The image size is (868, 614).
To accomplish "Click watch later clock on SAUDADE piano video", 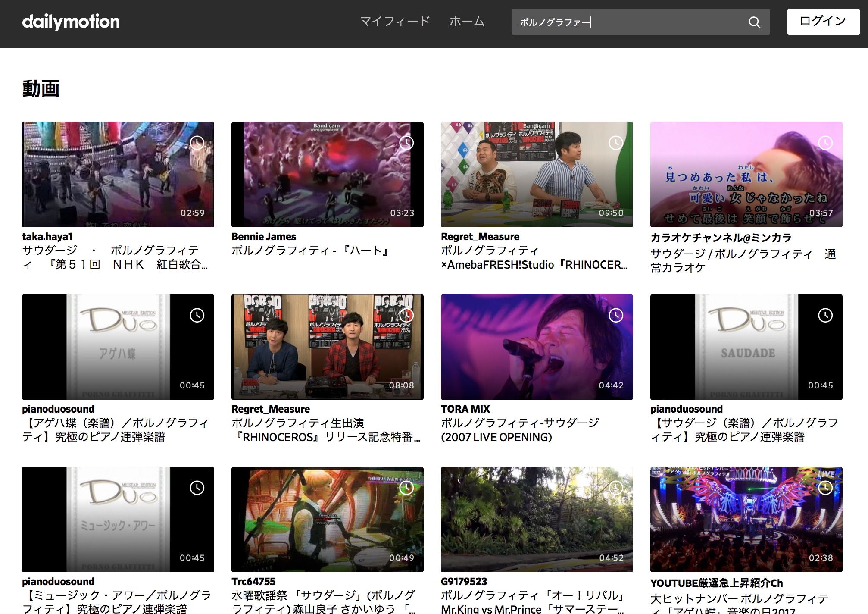I will 825,315.
